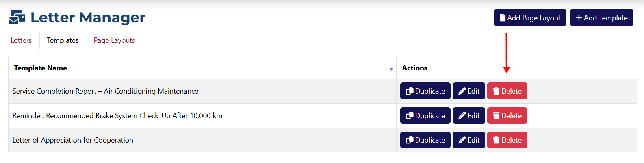Edit the Brake System Check-Up reminder template
Screen dimensions: 644x163
[x=469, y=116]
